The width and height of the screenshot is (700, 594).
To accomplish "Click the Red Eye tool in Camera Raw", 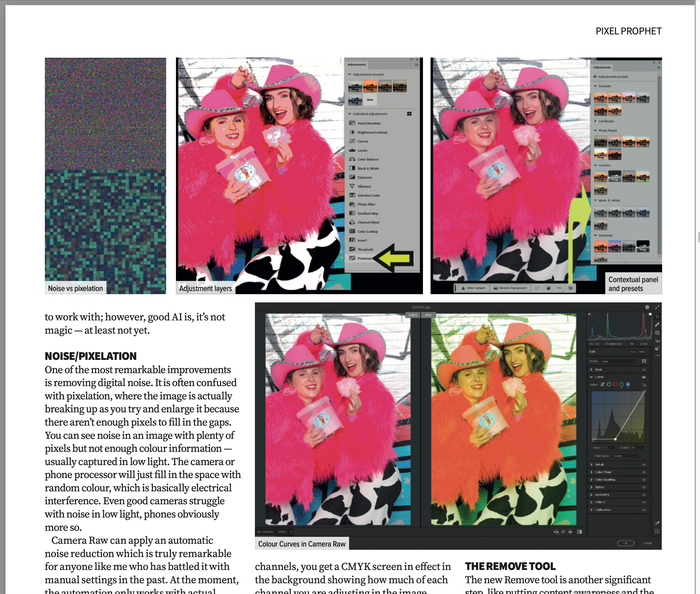I will [x=657, y=341].
